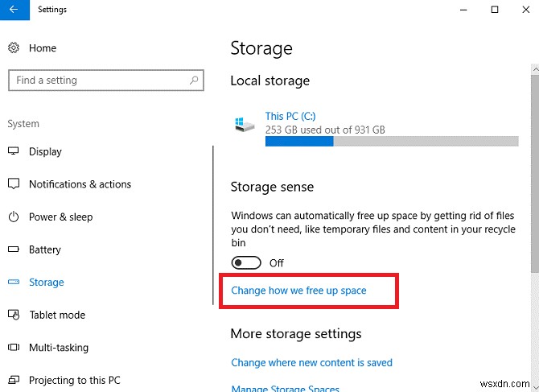Screen dimensions: 539x392
Task: Click the Find a setting search box
Action: [97, 80]
